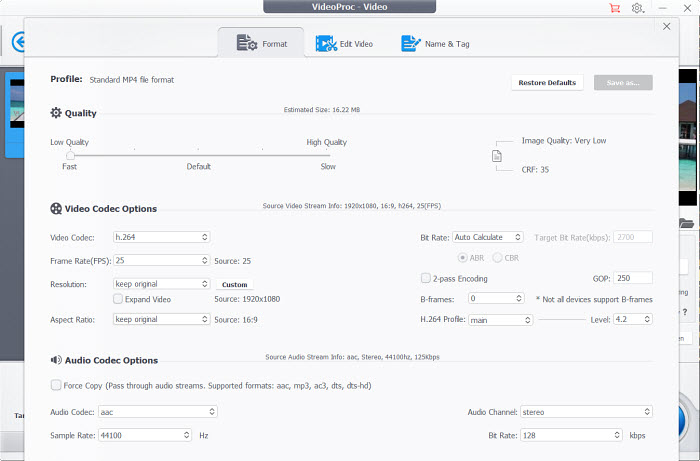
Task: Open the Format tab
Action: click(x=261, y=43)
